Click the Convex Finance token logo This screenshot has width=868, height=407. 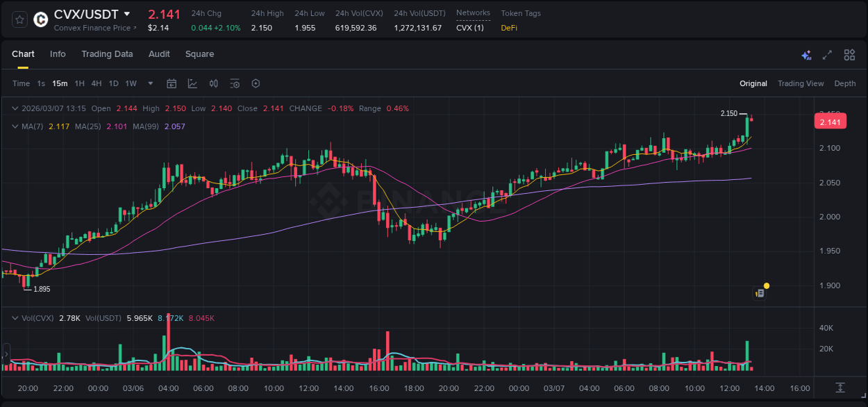[x=40, y=19]
